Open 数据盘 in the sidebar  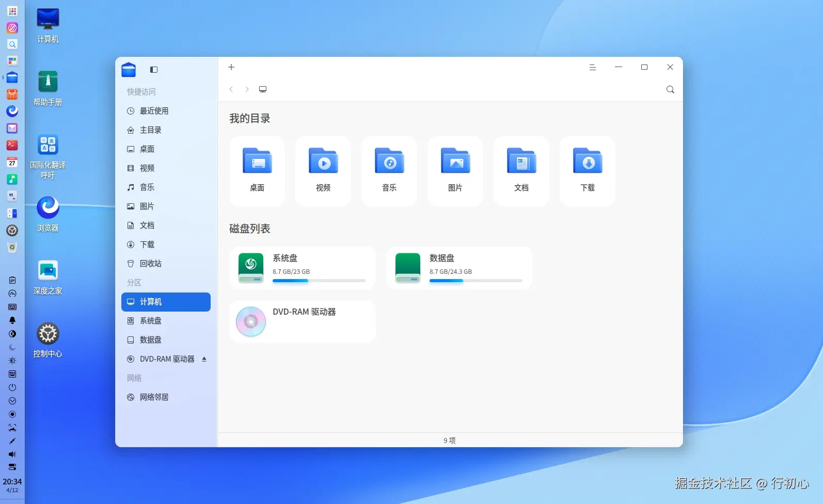[x=166, y=340]
